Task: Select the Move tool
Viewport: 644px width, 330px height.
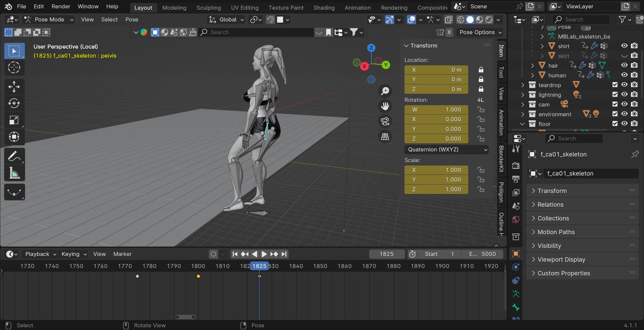Action: pyautogui.click(x=14, y=86)
